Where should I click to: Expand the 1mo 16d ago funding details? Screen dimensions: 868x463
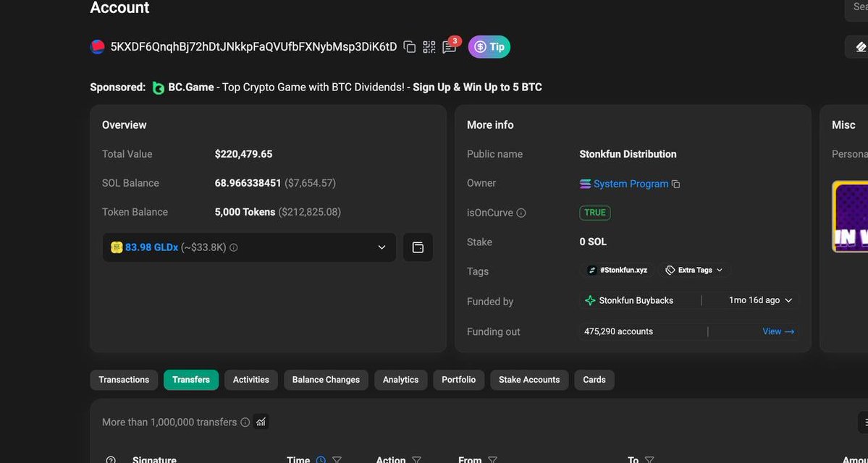[x=761, y=300]
